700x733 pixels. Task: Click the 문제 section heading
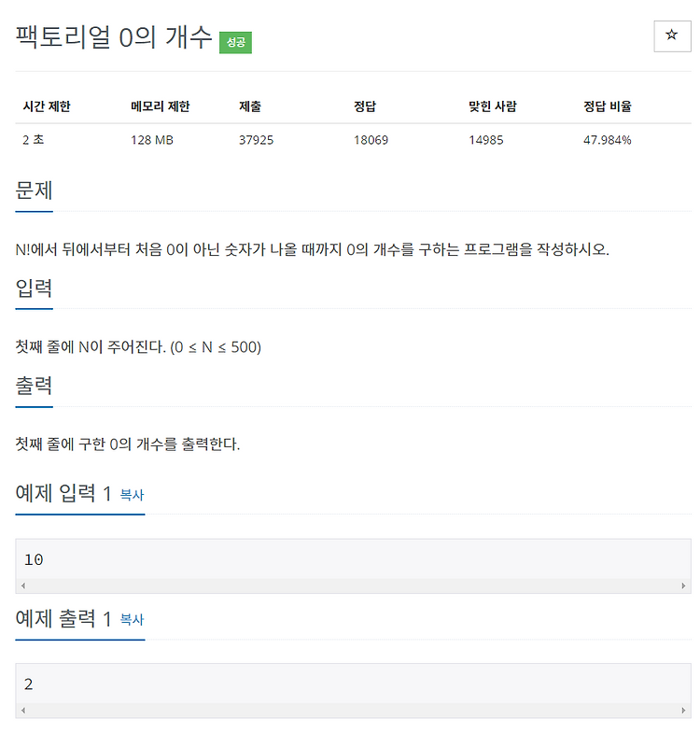(x=34, y=190)
